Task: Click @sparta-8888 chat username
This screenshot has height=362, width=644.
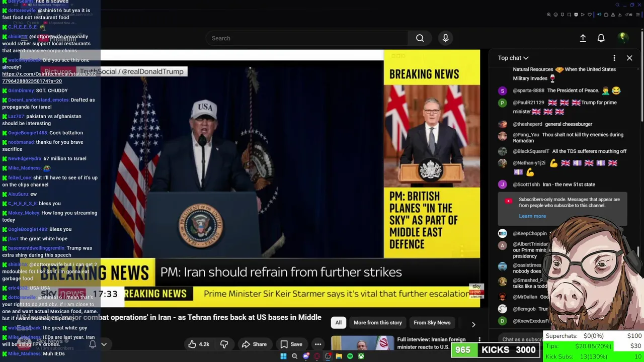Action: click(528, 90)
